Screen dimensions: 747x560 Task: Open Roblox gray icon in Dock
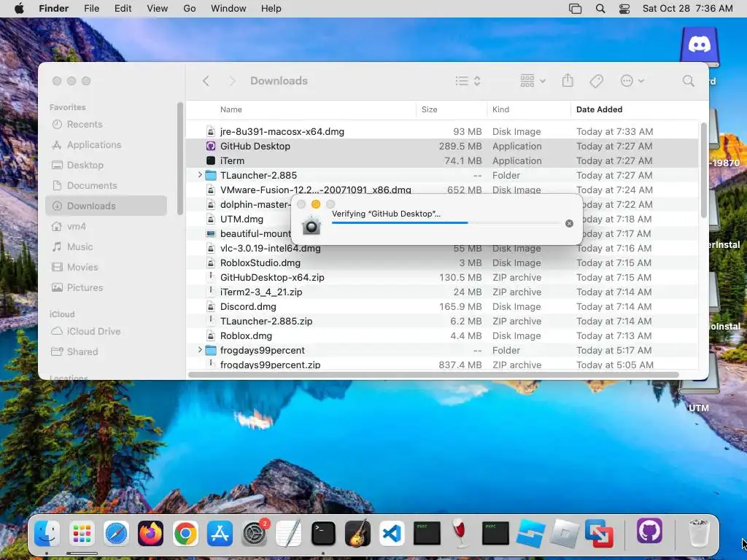tap(565, 533)
